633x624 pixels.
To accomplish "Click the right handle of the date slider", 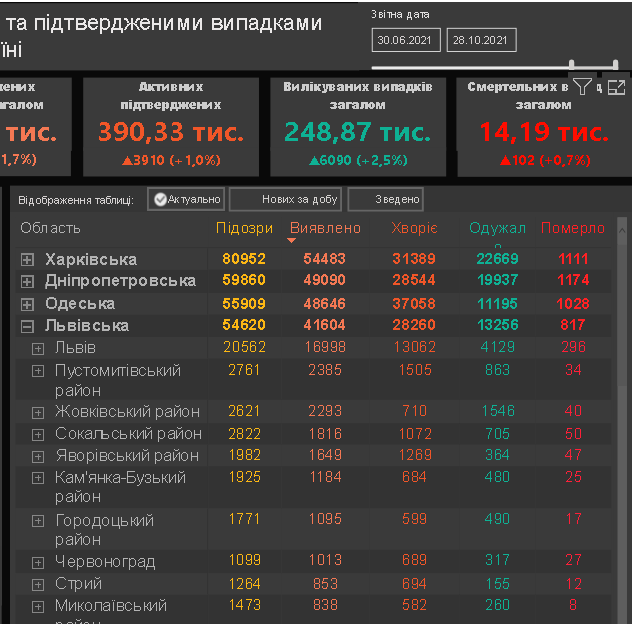I will 616,66.
